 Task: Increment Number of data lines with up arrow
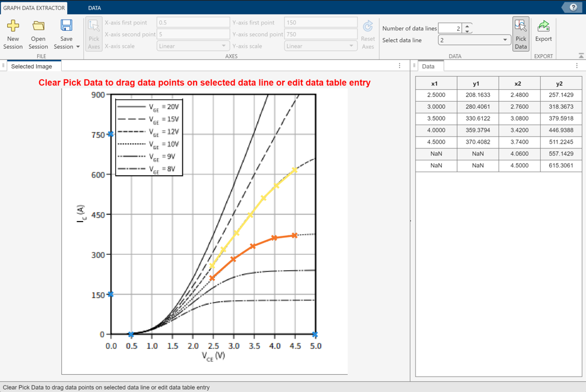click(x=468, y=24)
